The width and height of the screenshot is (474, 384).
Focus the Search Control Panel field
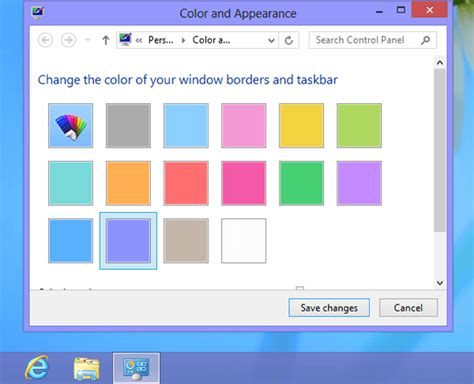click(372, 40)
